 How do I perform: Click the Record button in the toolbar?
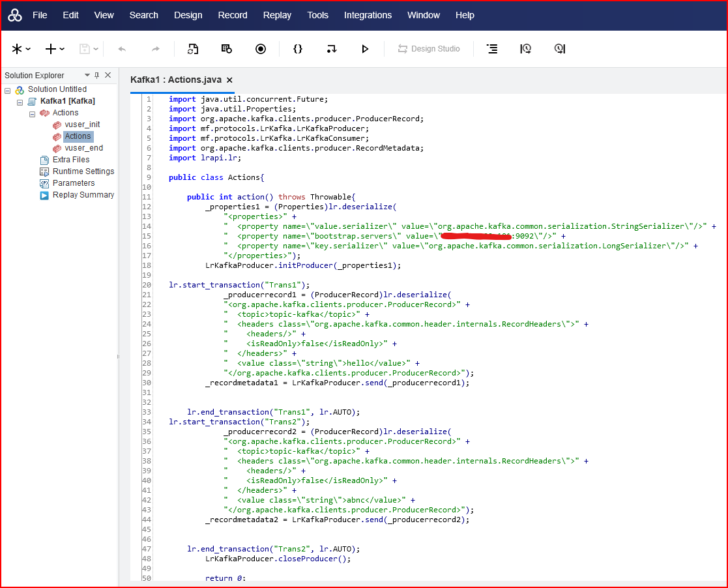click(261, 49)
